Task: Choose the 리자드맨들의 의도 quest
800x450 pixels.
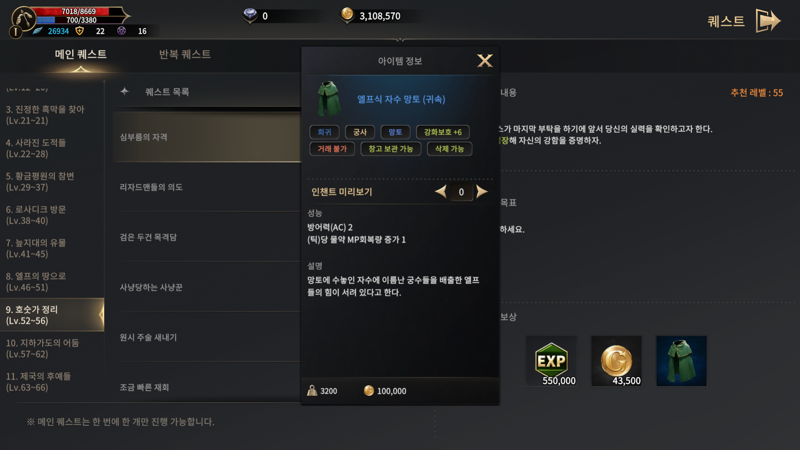Action: click(151, 187)
